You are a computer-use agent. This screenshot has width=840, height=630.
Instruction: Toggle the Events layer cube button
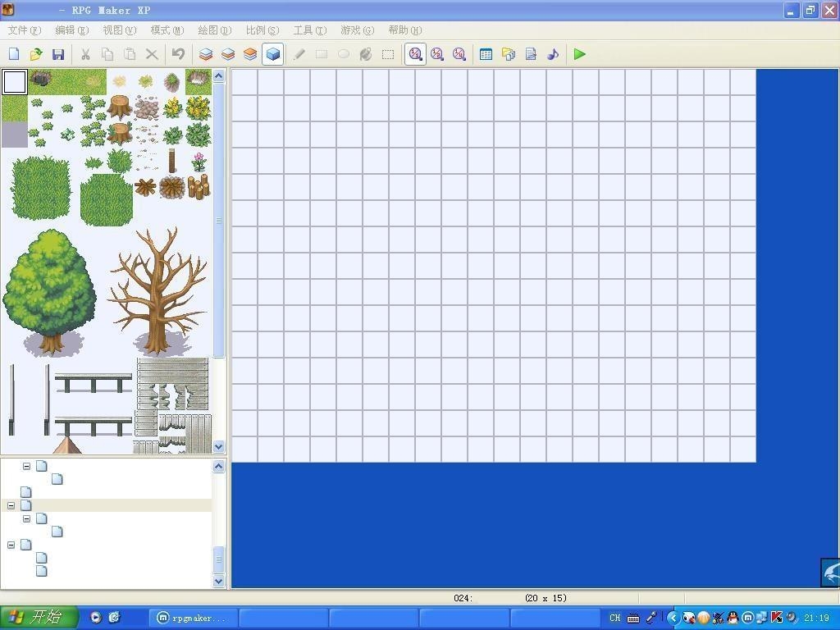click(x=273, y=54)
